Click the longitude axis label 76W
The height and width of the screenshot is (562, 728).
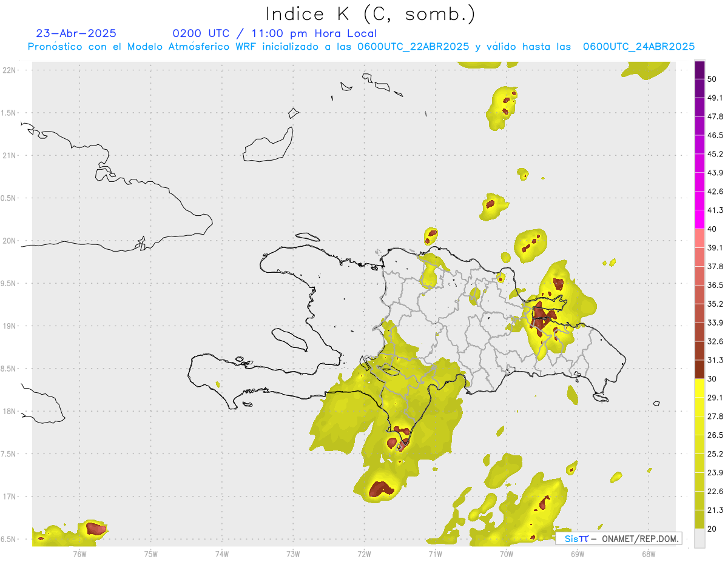pos(79,554)
